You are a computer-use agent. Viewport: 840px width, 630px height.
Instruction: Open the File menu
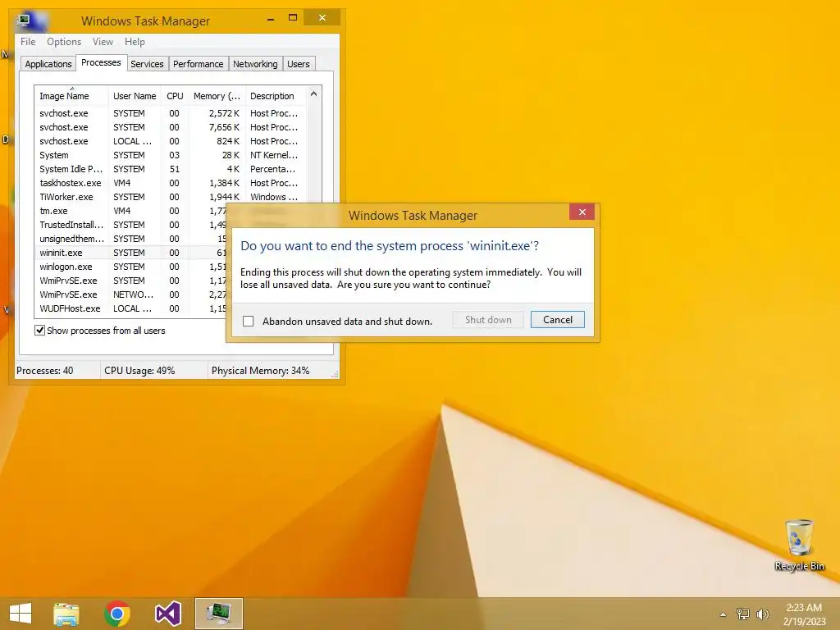28,42
